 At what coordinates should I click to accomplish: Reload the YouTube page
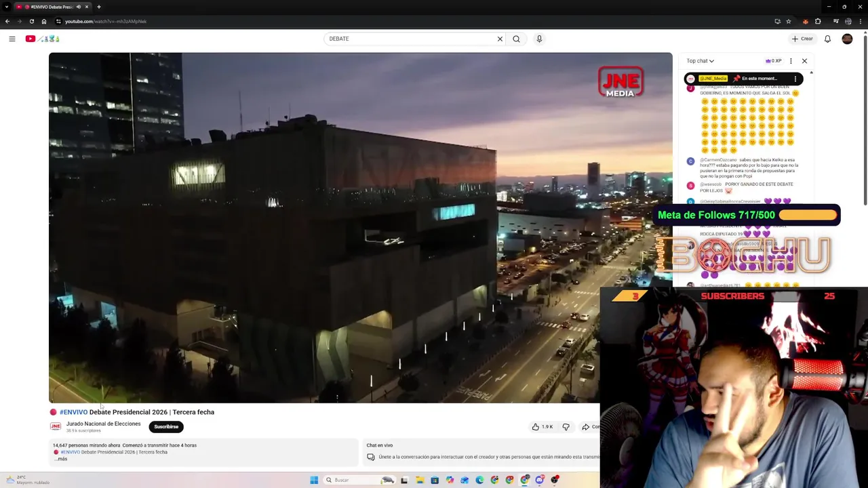pyautogui.click(x=31, y=21)
